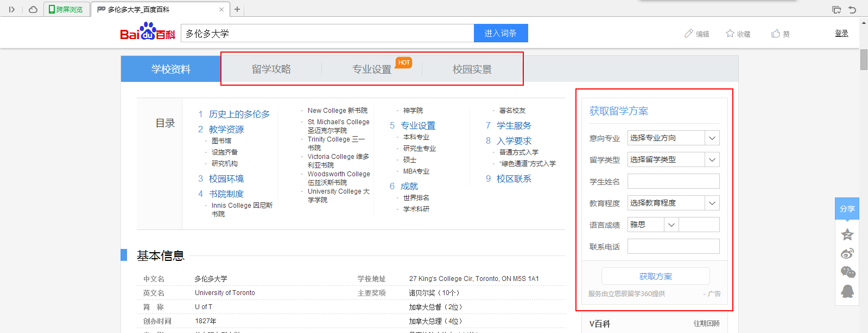Screen dimensions: 868x333
Task: Click the scrollbar up arrow
Action: [864, 23]
